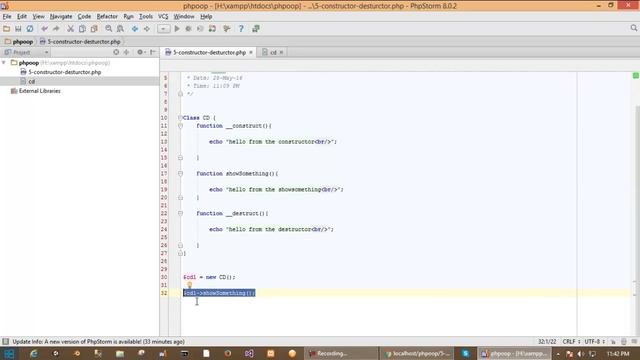Close the 5-constructor-desturctor.php tab
Image resolution: width=640 pixels, height=360 pixels.
pos(251,52)
